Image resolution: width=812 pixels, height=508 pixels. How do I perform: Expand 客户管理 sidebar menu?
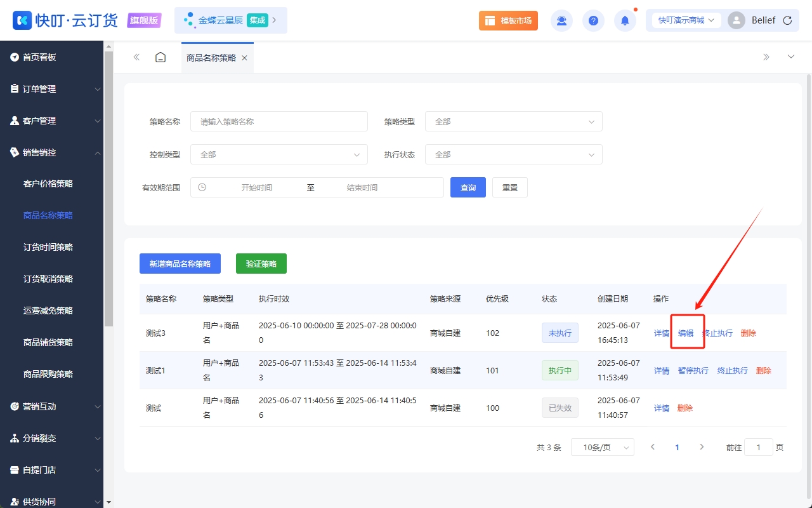[x=51, y=121]
